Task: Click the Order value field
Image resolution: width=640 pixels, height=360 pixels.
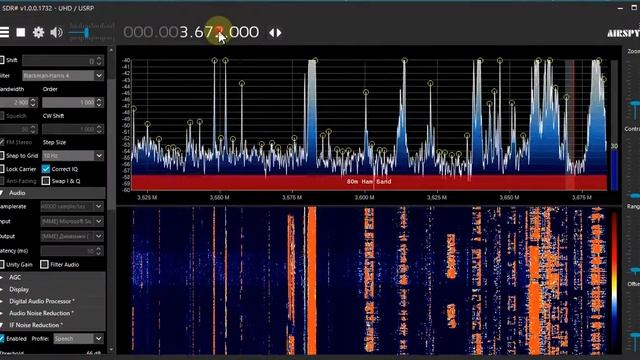Action: pyautogui.click(x=69, y=102)
